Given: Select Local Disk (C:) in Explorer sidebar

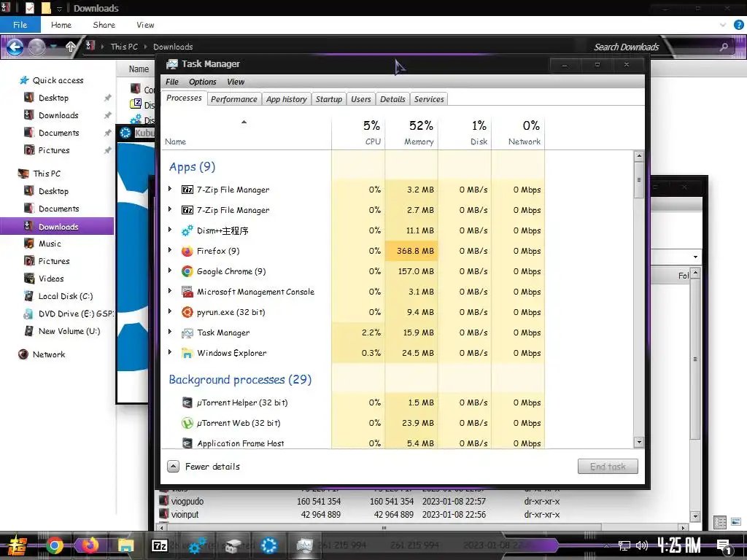Looking at the screenshot, I should click(65, 296).
